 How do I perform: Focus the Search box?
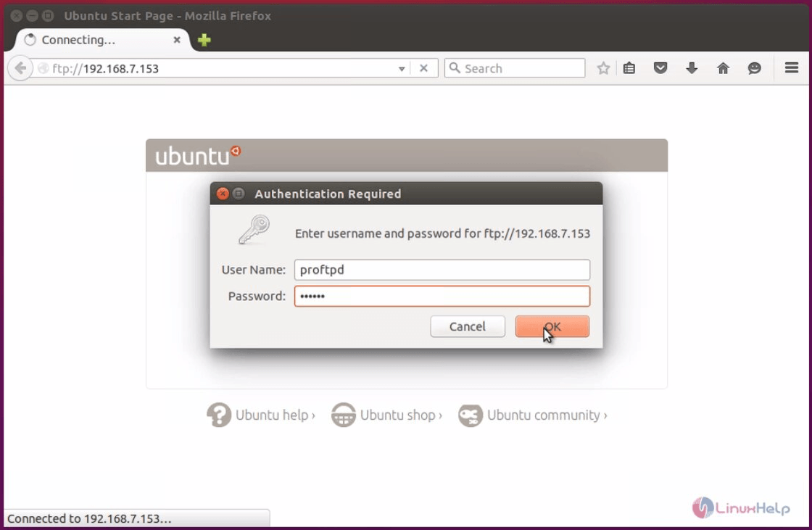click(x=515, y=68)
